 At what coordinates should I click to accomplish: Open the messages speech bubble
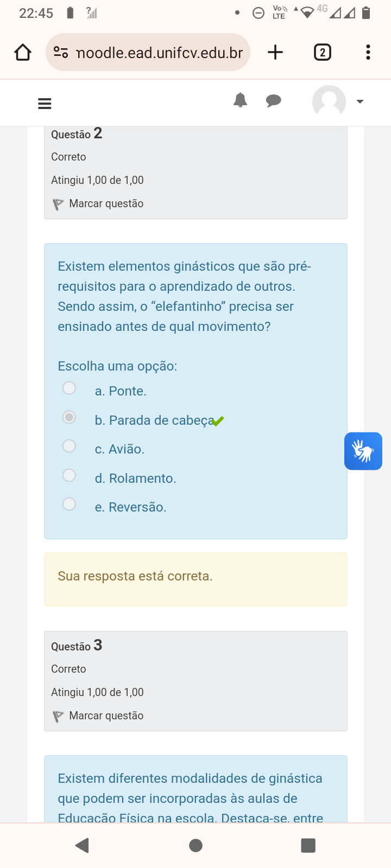tap(273, 100)
